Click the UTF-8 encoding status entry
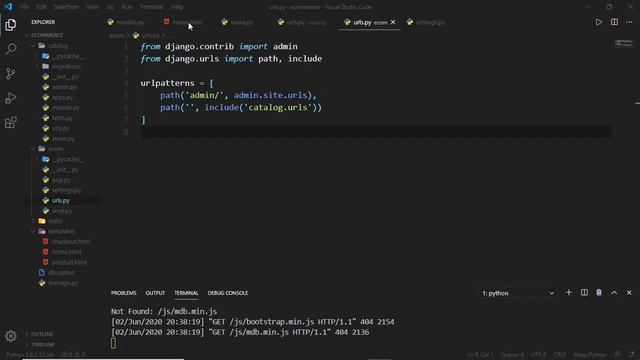 tap(538, 355)
